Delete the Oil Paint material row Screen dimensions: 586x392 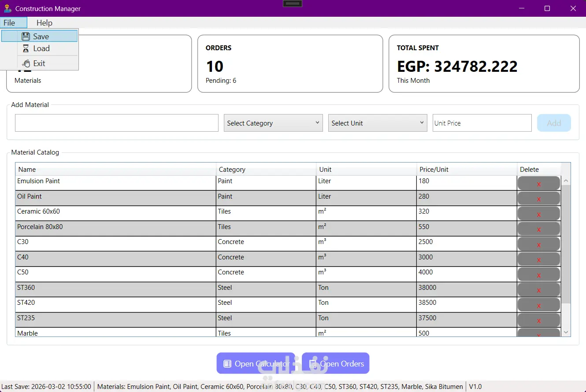pos(539,199)
